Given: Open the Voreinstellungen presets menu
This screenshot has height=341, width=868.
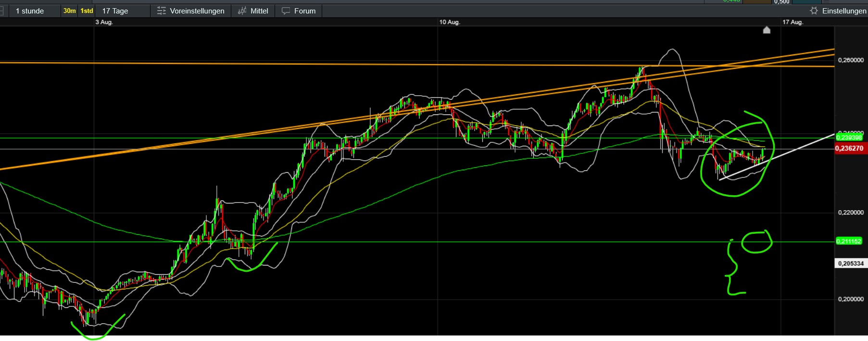Looking at the screenshot, I should coord(191,11).
